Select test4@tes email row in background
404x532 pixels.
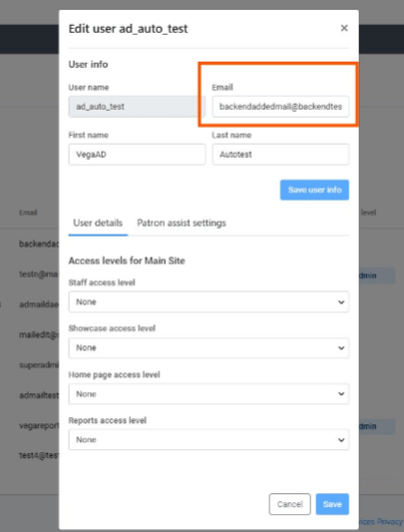click(39, 455)
